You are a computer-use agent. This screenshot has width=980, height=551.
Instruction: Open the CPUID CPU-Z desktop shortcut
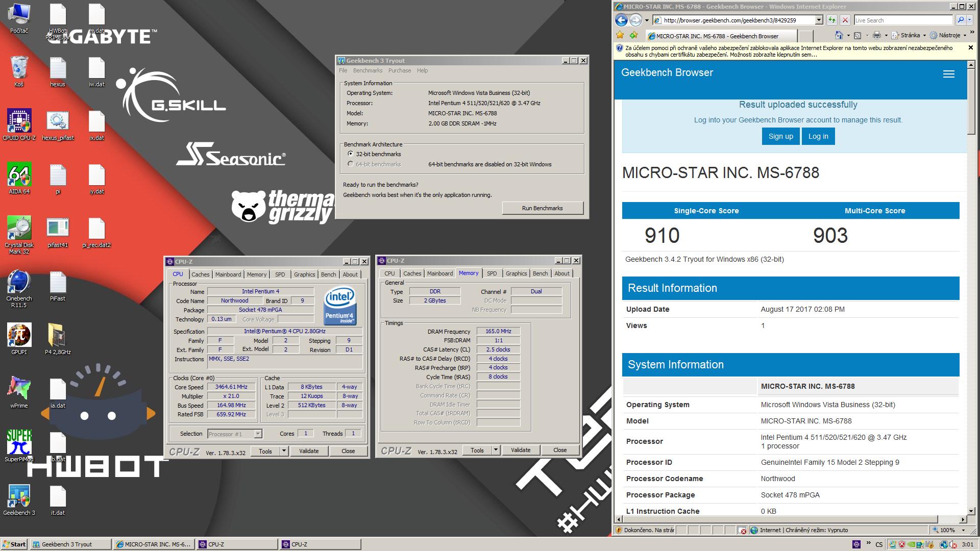[19, 124]
